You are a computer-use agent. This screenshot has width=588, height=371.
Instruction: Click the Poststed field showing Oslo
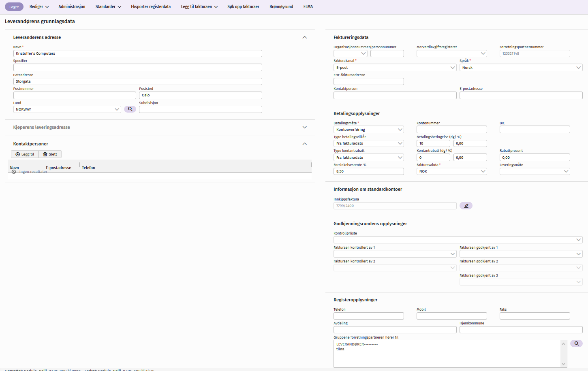click(201, 95)
